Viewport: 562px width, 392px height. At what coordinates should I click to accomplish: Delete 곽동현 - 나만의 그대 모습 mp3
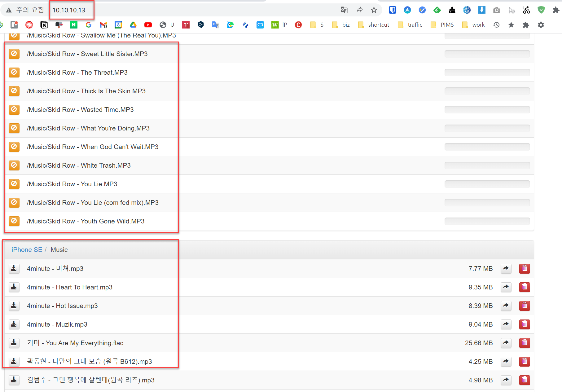[525, 361]
